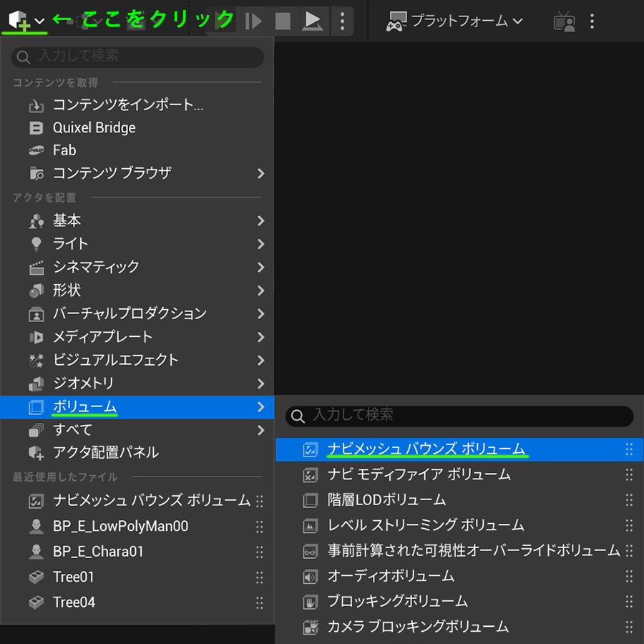Open the プラットフォーム dropdown
This screenshot has width=644, height=644.
[455, 21]
